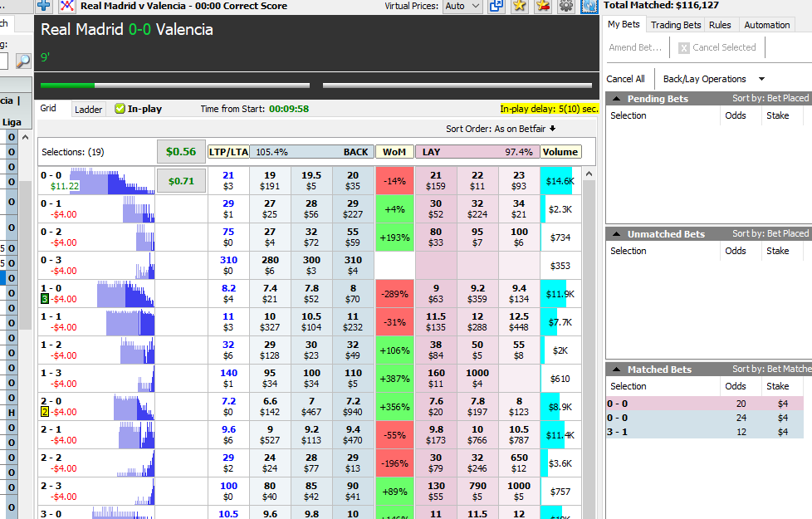The width and height of the screenshot is (812, 519).
Task: Open the price chart for 0 - 0
Action: [112, 181]
